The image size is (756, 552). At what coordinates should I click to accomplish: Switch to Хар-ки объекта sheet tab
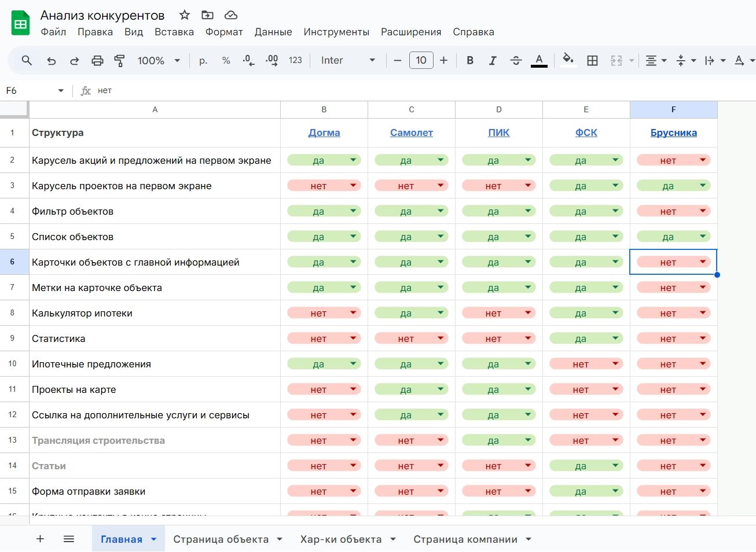pyautogui.click(x=341, y=539)
